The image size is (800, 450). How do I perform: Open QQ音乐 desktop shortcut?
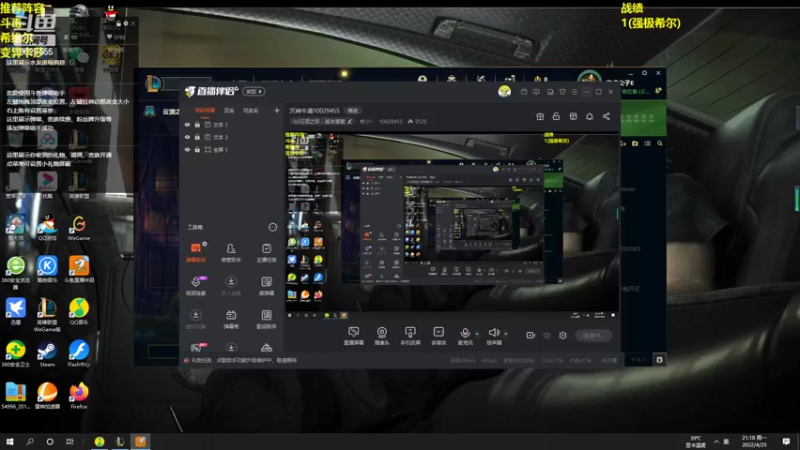coord(79,312)
